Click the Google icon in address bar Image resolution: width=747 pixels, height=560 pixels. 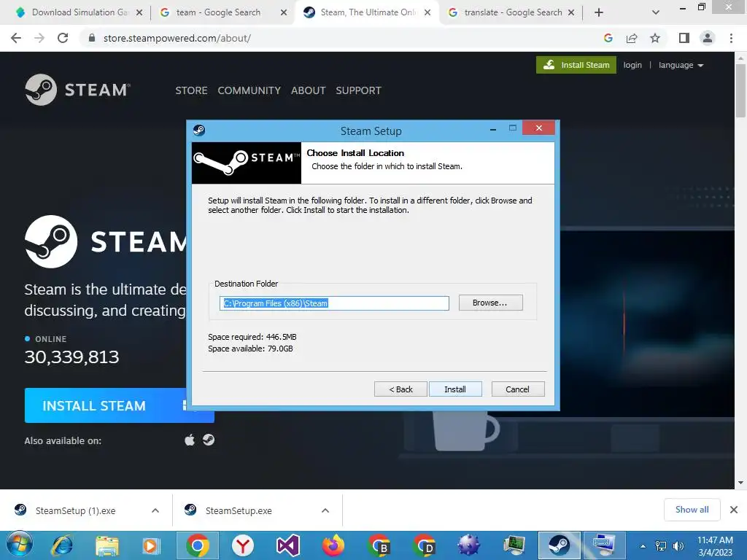608,38
